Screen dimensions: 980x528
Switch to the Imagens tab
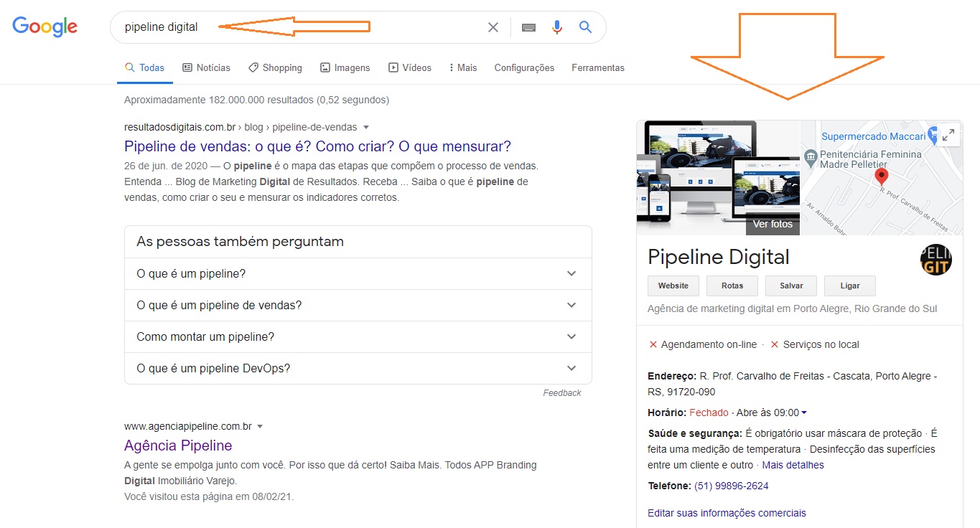coord(345,67)
